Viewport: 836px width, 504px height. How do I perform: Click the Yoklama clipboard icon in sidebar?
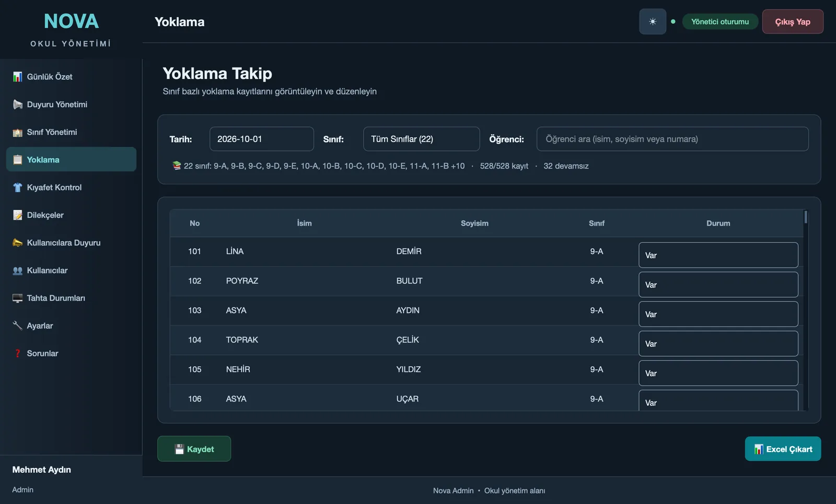coord(18,160)
